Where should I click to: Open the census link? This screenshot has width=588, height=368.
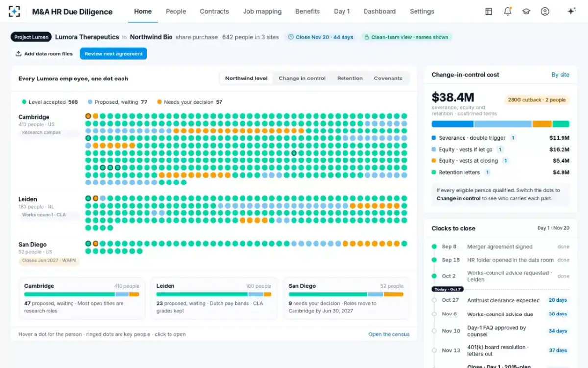(389, 334)
